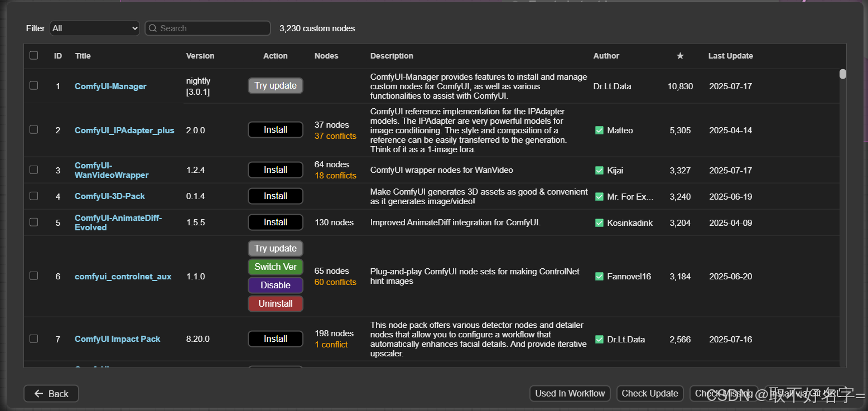Click the Back button
Screen dimensions: 868x411
51,394
